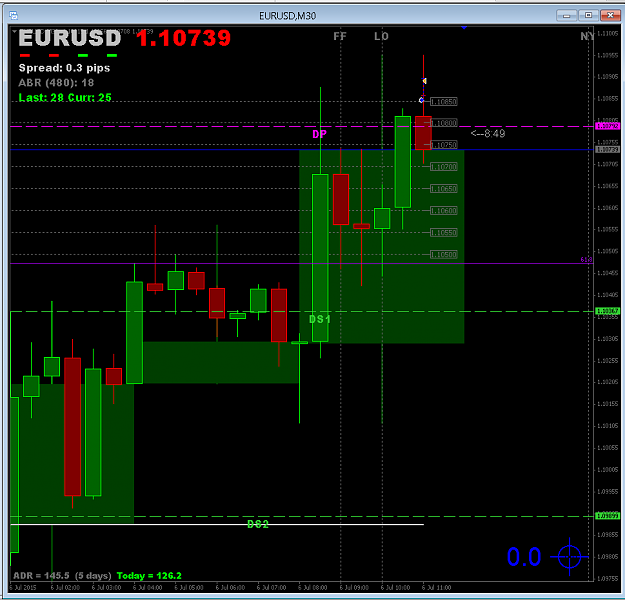Click the 1.10700 price level tag
The height and width of the screenshot is (600, 625).
pos(444,167)
